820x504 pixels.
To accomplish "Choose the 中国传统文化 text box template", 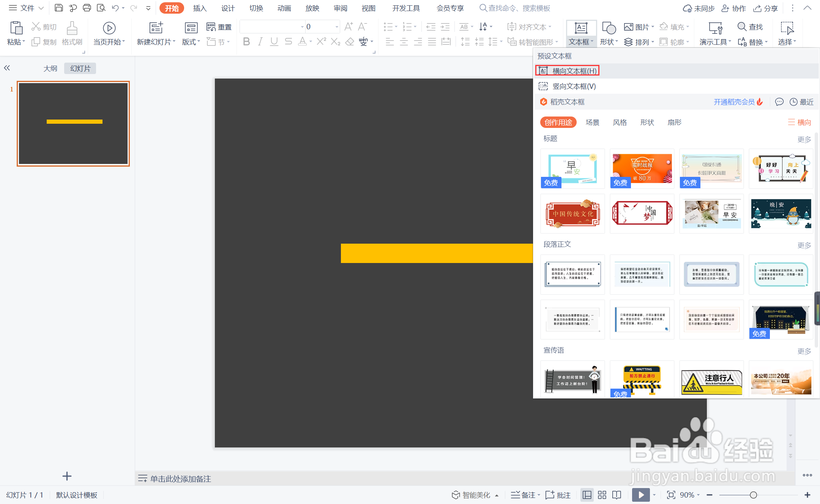I will point(572,214).
